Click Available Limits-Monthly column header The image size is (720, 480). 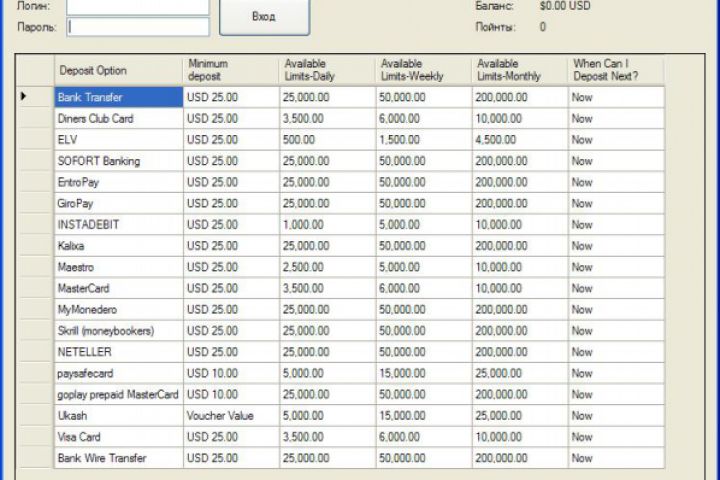tap(520, 70)
